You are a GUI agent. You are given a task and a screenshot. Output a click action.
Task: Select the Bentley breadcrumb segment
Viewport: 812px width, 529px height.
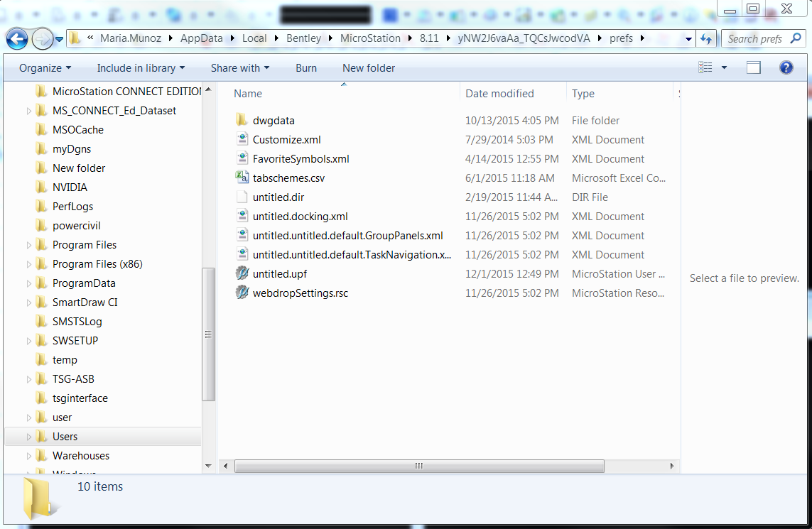[x=303, y=38]
